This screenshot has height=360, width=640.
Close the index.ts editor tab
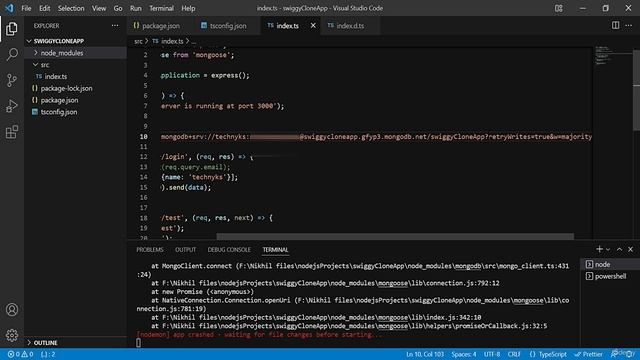click(x=313, y=25)
